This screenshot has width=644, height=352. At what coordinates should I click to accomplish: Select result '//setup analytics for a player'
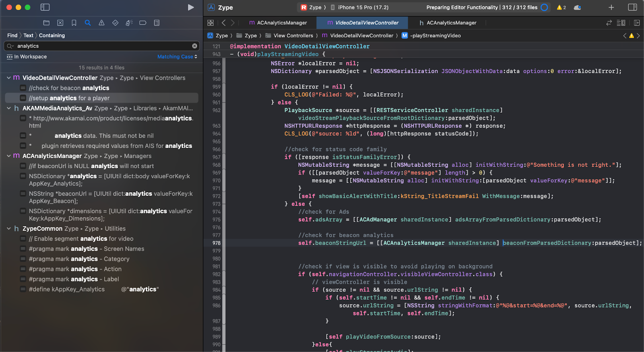coord(101,98)
